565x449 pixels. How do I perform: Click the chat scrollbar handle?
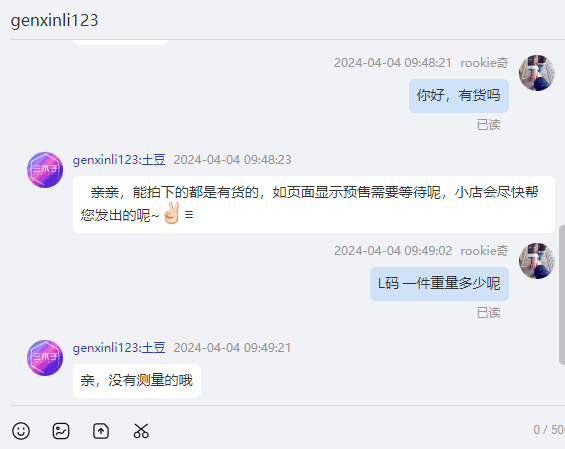[562, 295]
